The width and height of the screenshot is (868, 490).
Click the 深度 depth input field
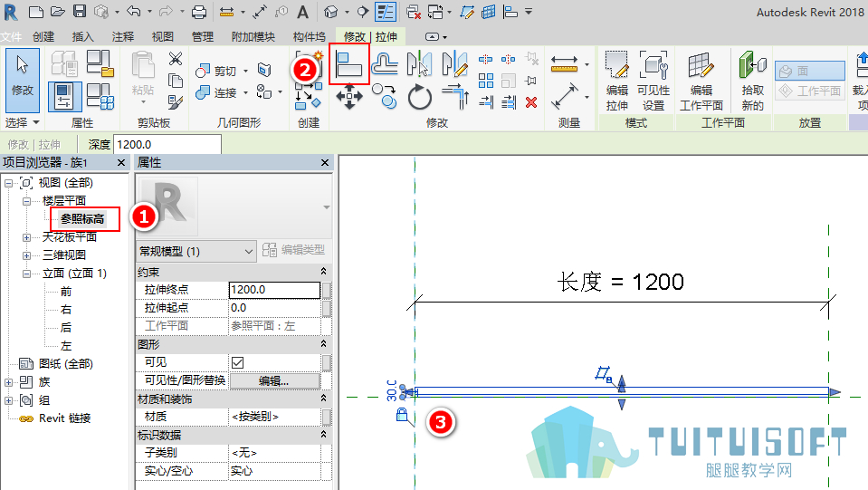point(167,145)
